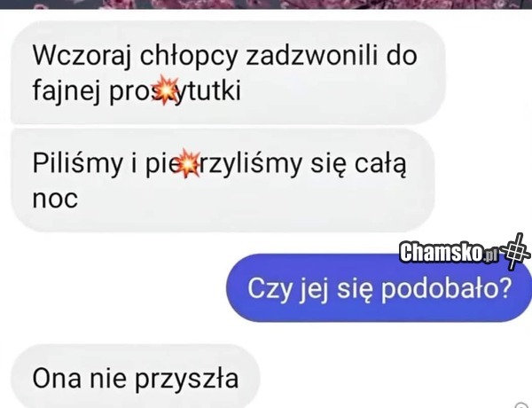Click the explosion emoji in the first message
The width and height of the screenshot is (532, 408).
pyautogui.click(x=165, y=90)
